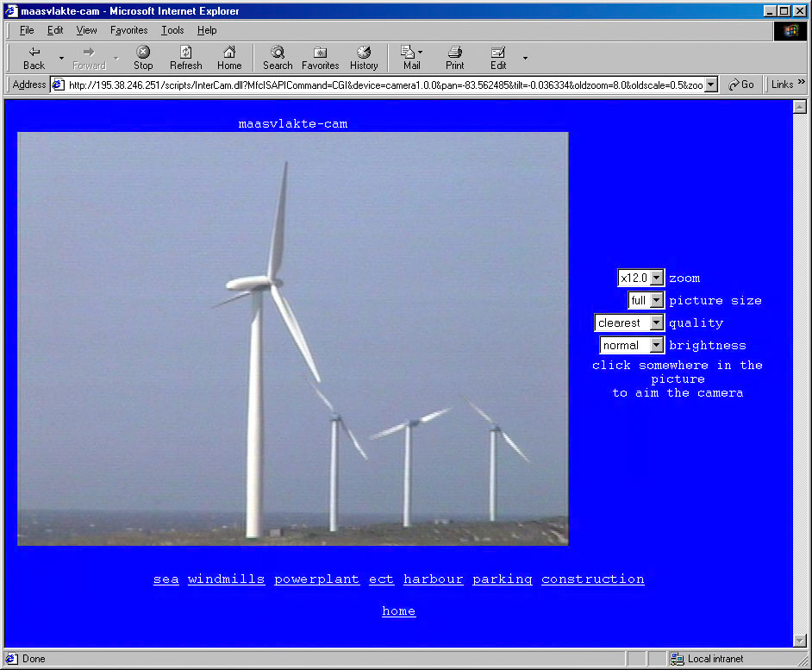Open the quality clearest dropdown
Screen dimensions: 812x670
629,322
